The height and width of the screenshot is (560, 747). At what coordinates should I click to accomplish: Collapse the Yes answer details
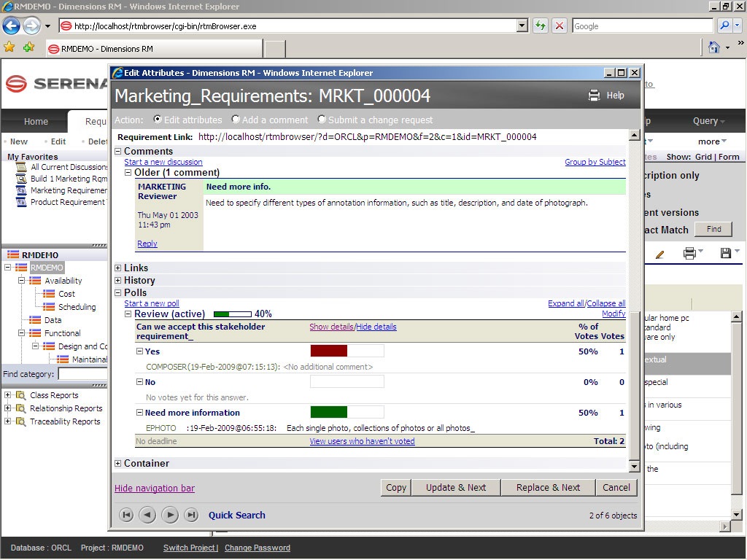[139, 351]
